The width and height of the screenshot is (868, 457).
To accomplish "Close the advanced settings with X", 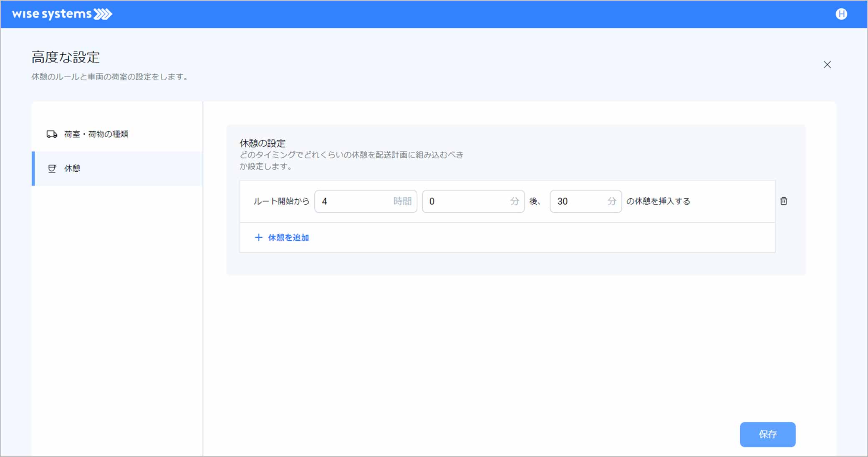I will (x=827, y=65).
